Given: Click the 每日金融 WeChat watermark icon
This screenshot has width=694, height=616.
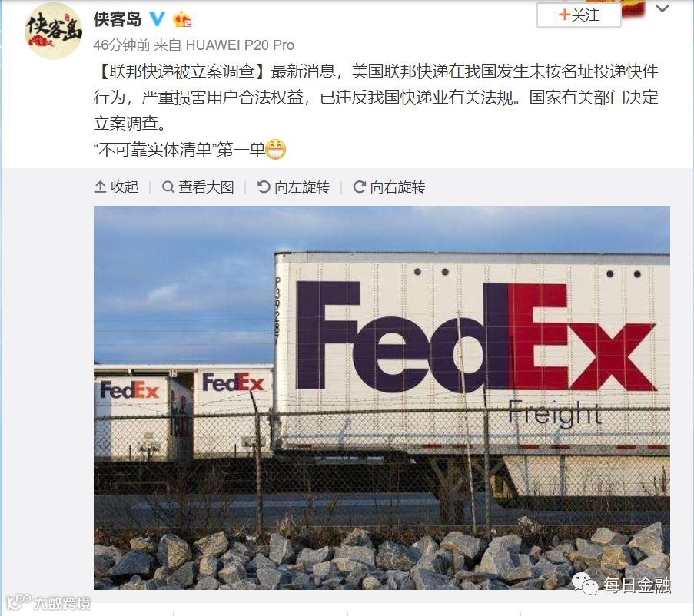Looking at the screenshot, I should [585, 584].
